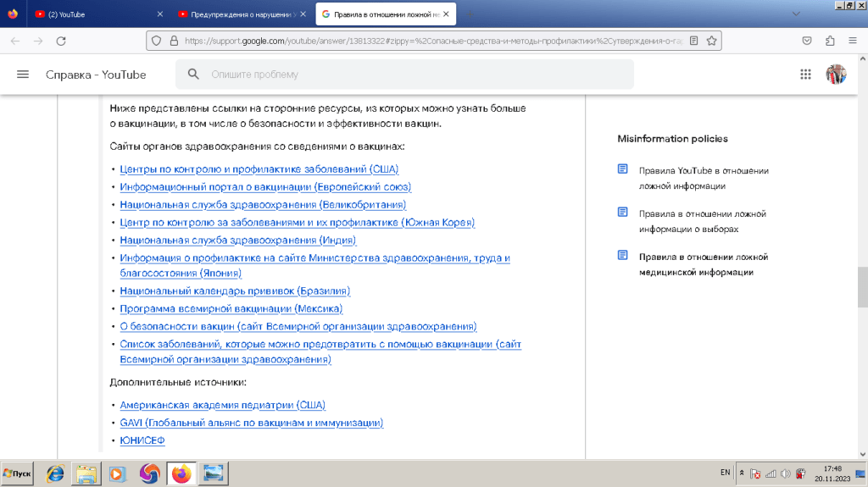Expand the list all tabs dropdown
The width and height of the screenshot is (868, 487).
point(795,14)
